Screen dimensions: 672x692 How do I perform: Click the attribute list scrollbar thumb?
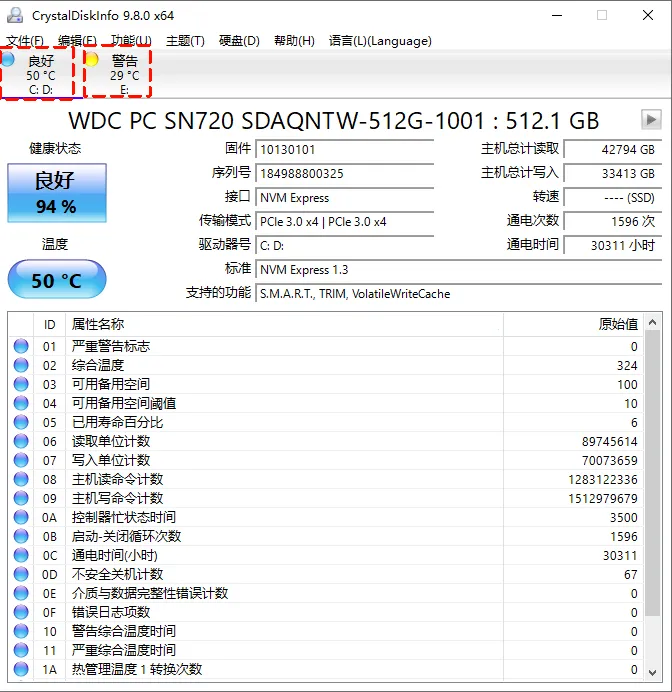pos(653,473)
